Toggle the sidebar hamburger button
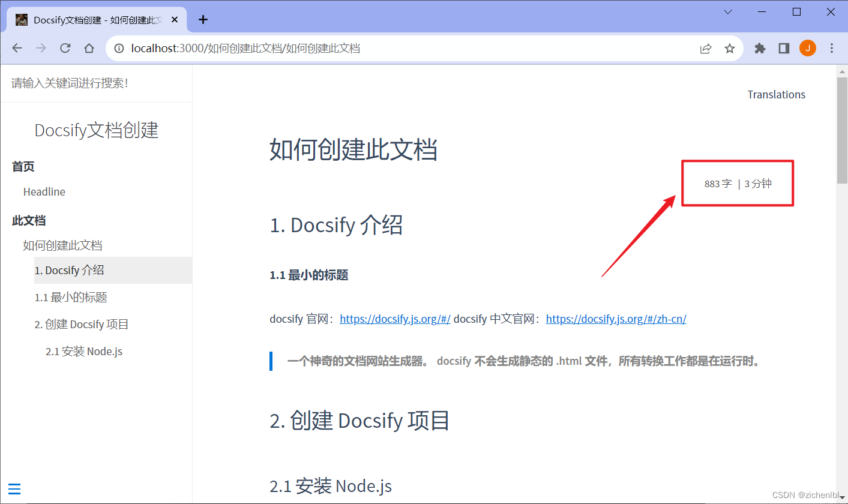 pos(15,489)
